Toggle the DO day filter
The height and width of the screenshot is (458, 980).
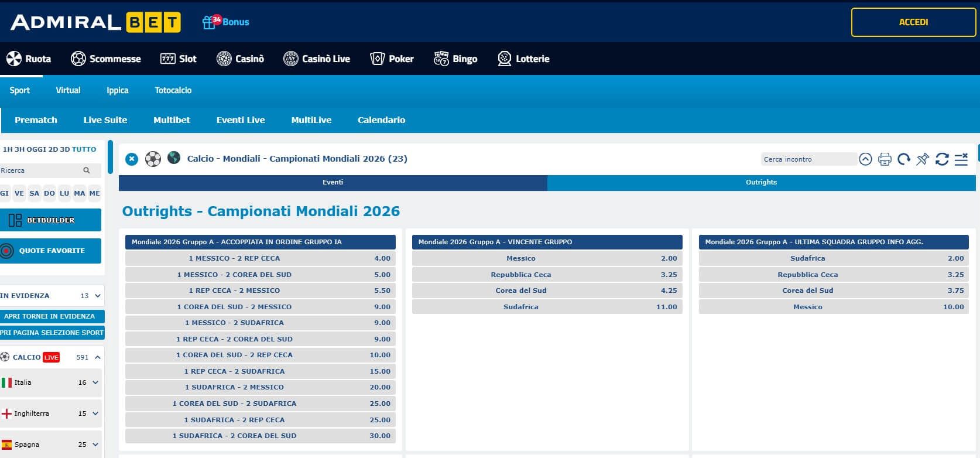coord(49,193)
